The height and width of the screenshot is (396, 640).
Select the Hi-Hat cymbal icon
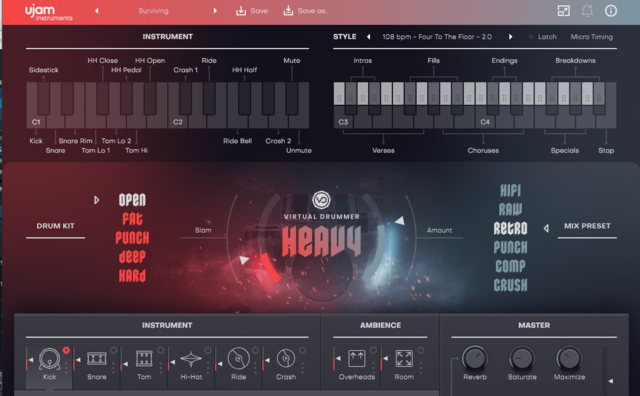[x=191, y=359]
